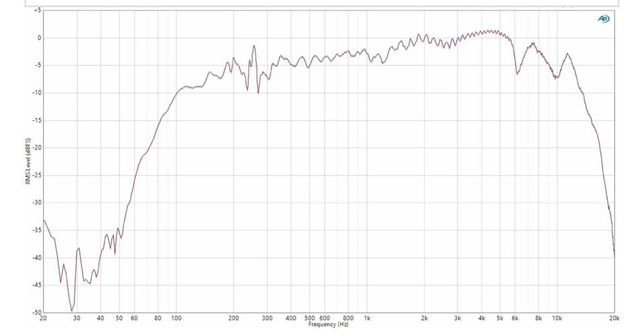Viewport: 644px width, 336px height.
Task: Click the AP logo in the graph corner
Action: click(x=603, y=19)
